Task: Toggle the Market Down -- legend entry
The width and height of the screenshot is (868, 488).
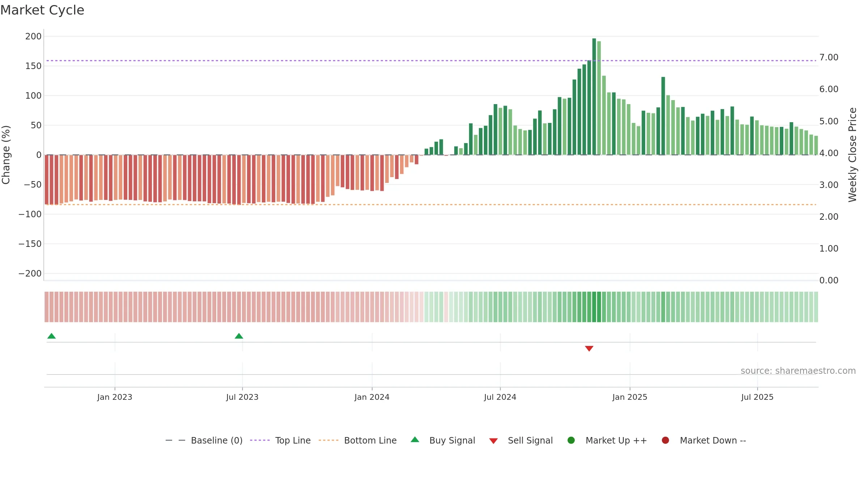Action: [x=704, y=440]
